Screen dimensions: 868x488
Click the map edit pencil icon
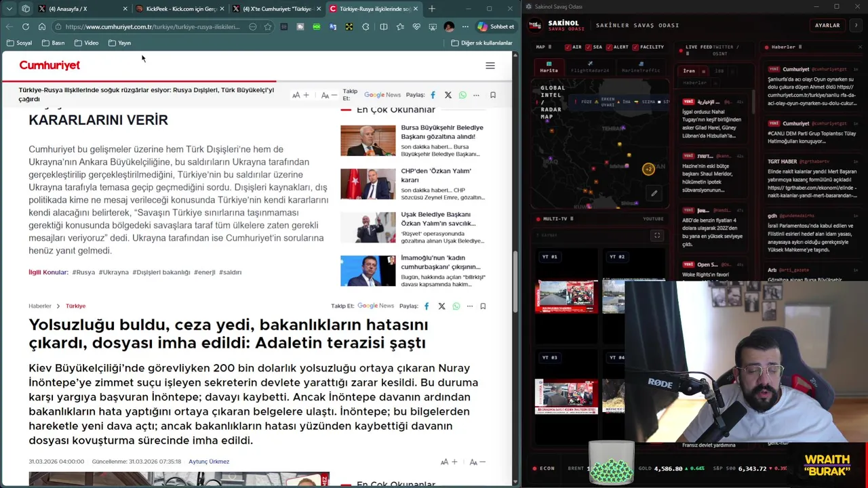tap(654, 193)
